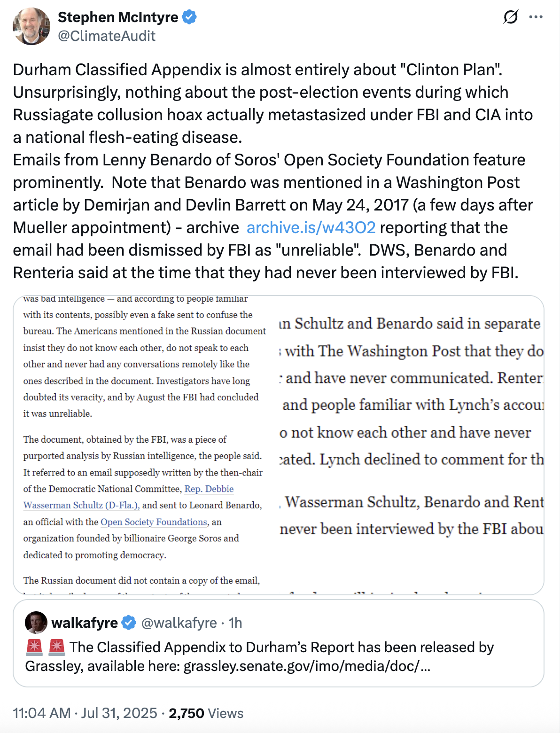Image resolution: width=560 pixels, height=733 pixels.
Task: Click walkafyre's verified badge icon
Action: 129,623
